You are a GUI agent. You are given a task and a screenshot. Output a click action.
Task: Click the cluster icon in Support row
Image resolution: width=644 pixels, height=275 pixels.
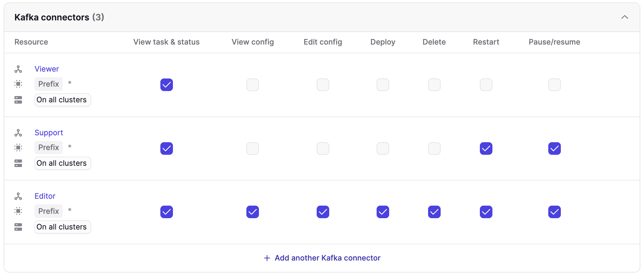pyautogui.click(x=18, y=163)
